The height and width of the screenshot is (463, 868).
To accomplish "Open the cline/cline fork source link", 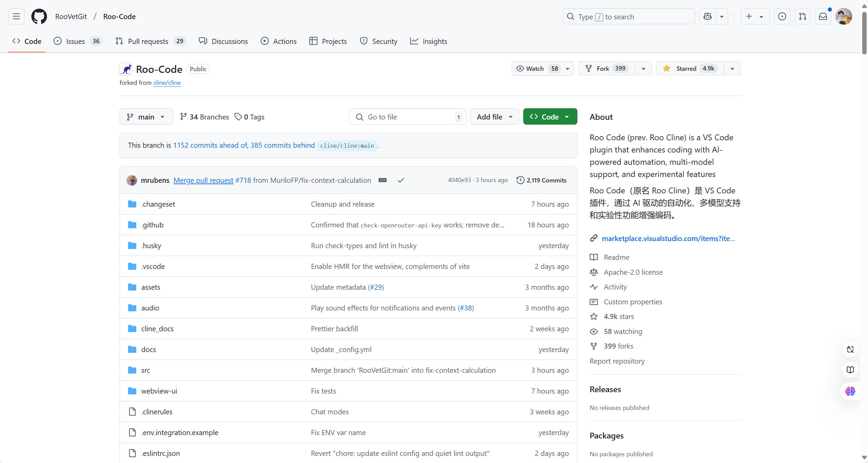I will [167, 83].
